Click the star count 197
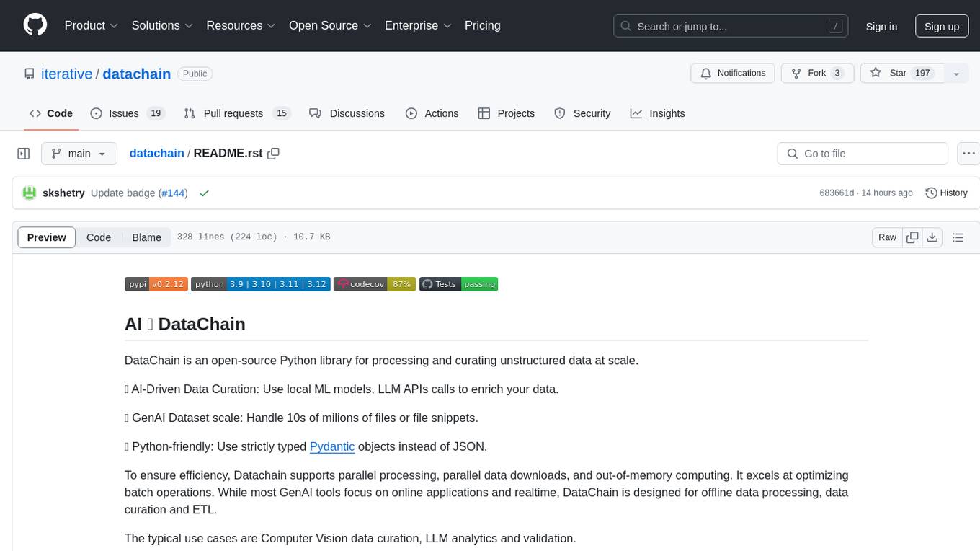The image size is (980, 551). click(x=922, y=74)
